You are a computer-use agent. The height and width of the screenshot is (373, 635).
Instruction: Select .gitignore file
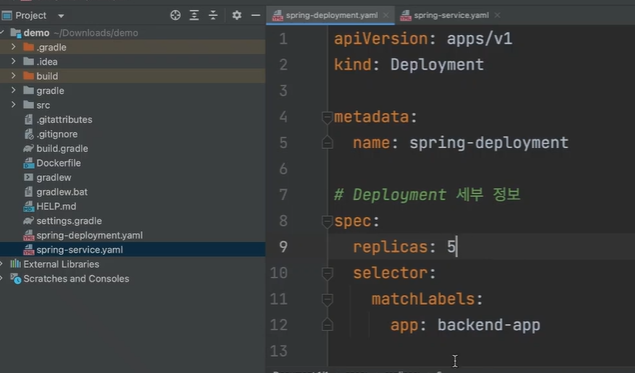click(57, 134)
